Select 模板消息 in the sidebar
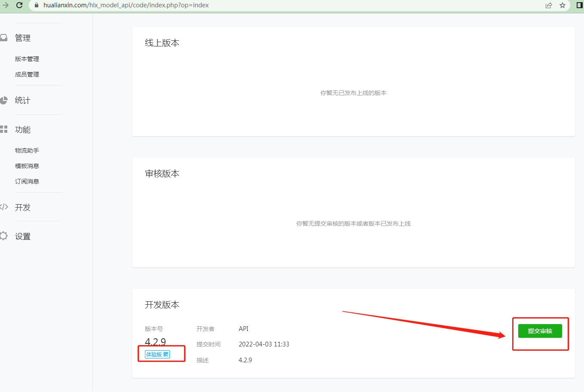Image resolution: width=584 pixels, height=392 pixels. (27, 166)
